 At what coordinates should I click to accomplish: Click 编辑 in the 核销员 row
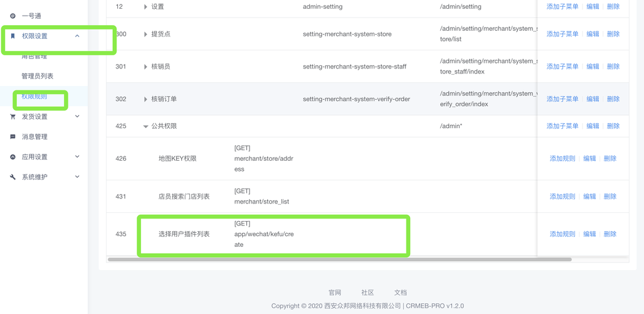pyautogui.click(x=593, y=67)
